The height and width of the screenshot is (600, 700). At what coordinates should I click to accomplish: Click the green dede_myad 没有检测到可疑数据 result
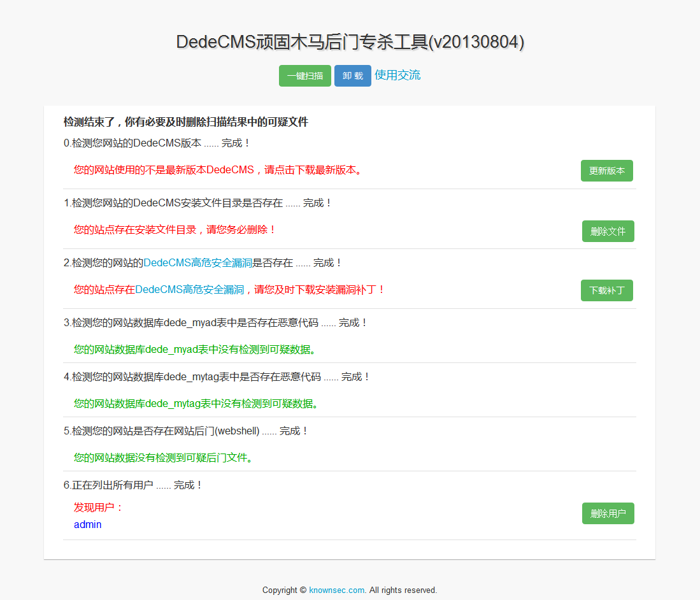(x=196, y=350)
